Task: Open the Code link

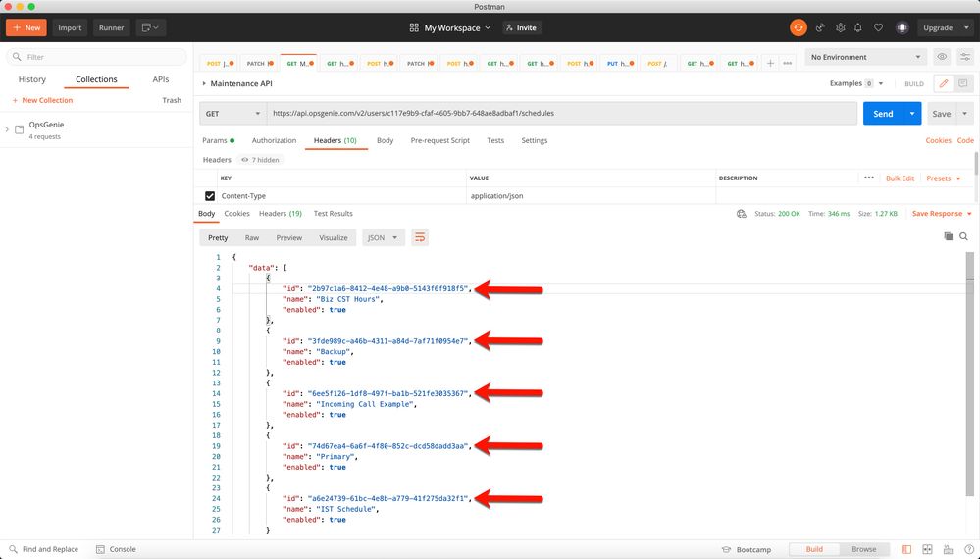Action: coord(965,140)
